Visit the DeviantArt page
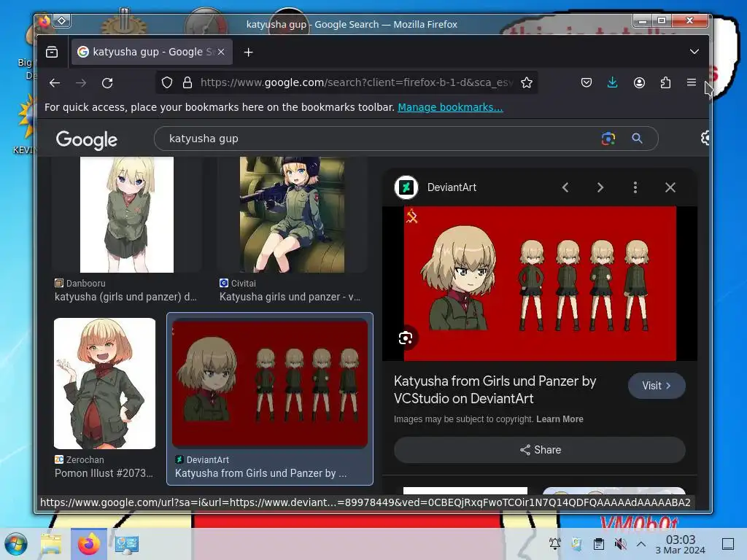The height and width of the screenshot is (560, 747). coord(657,386)
